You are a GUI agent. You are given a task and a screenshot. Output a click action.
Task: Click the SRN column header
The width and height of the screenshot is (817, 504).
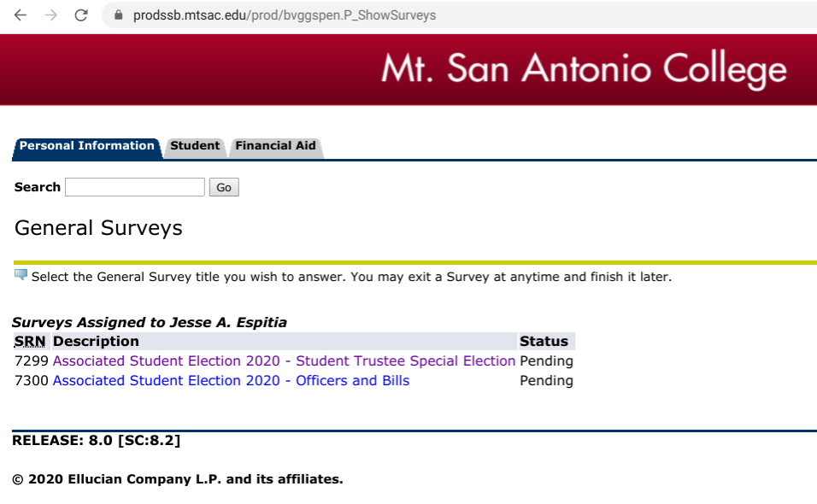click(x=30, y=341)
